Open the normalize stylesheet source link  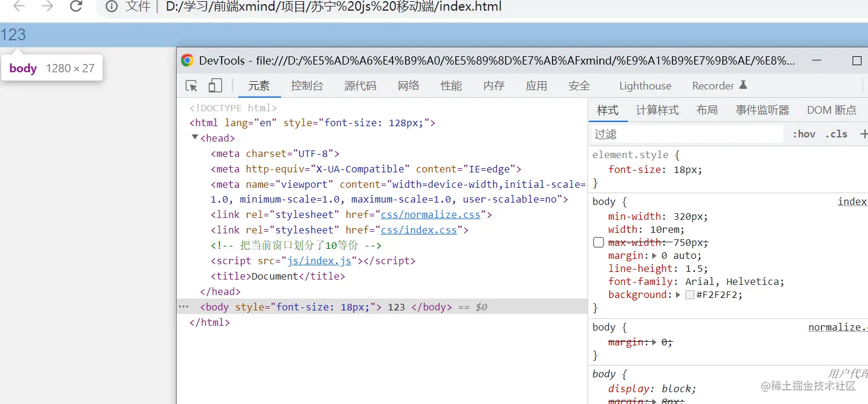[838, 327]
